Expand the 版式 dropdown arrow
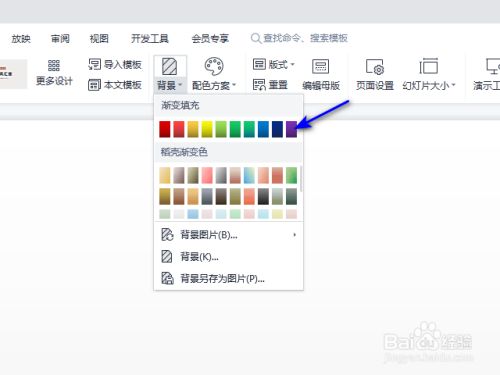Screen dimensions: 500x375 (x=292, y=64)
